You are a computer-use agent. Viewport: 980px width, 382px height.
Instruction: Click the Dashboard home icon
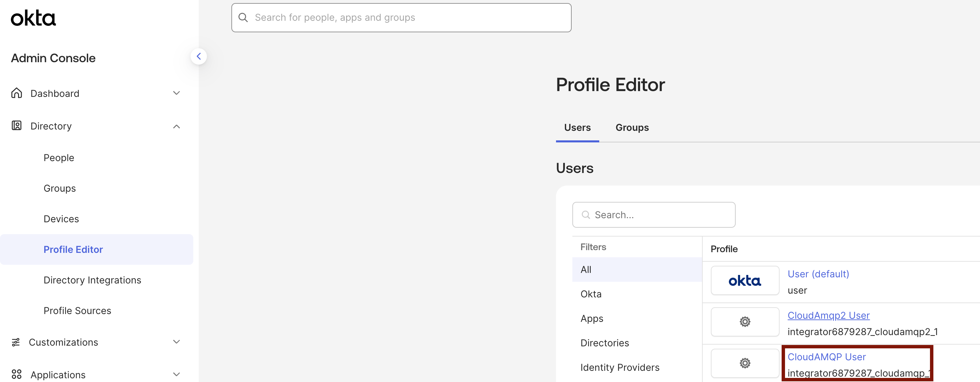coord(16,93)
